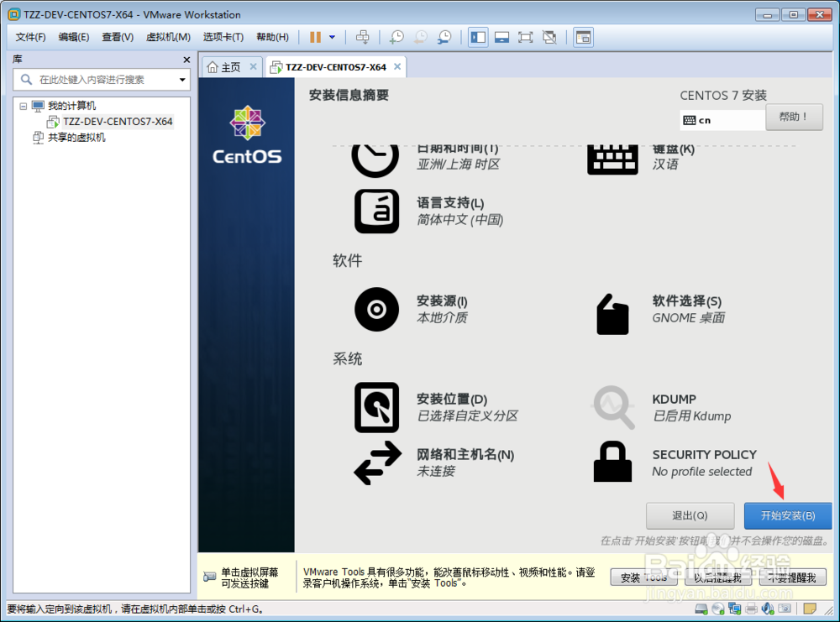Open the 选项卡(T) menu
The image size is (840, 622).
pyautogui.click(x=223, y=37)
